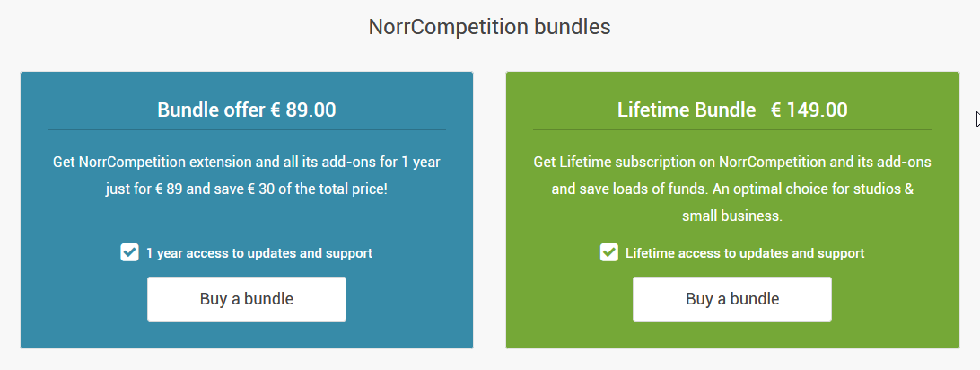The image size is (980, 370).
Task: Click the 1 year access label text
Action: pos(259,253)
